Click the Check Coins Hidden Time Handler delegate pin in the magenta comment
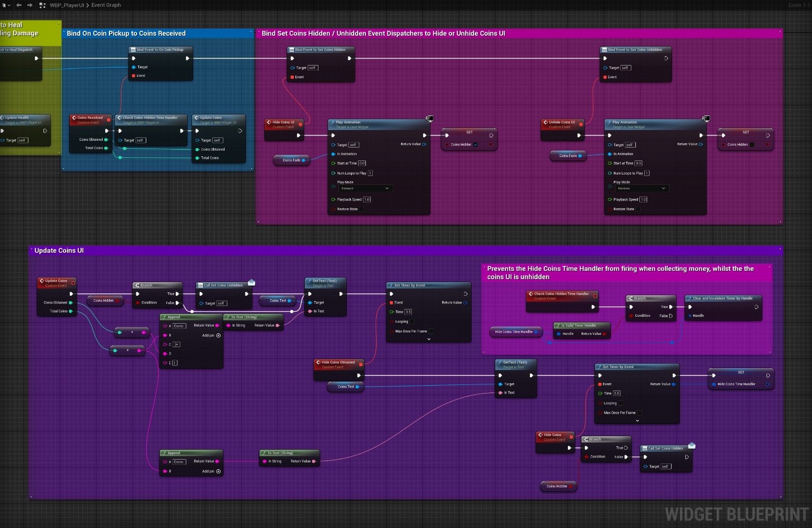 (x=595, y=296)
